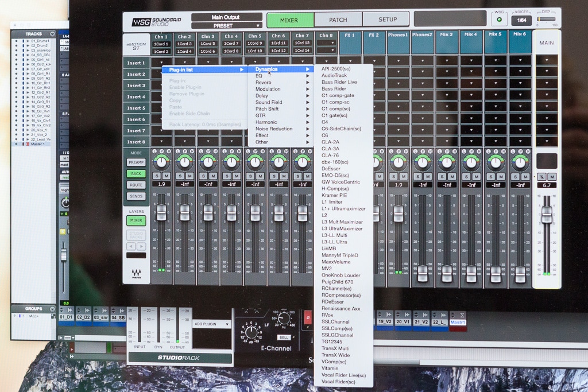Screen dimensions: 588x392
Task: Click the Waves logo under Layers
Action: click(x=137, y=274)
